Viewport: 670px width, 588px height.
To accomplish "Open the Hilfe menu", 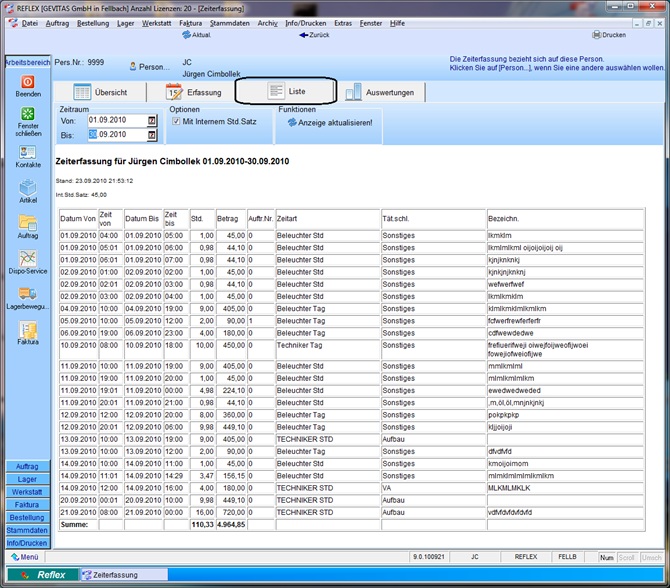I will point(397,23).
